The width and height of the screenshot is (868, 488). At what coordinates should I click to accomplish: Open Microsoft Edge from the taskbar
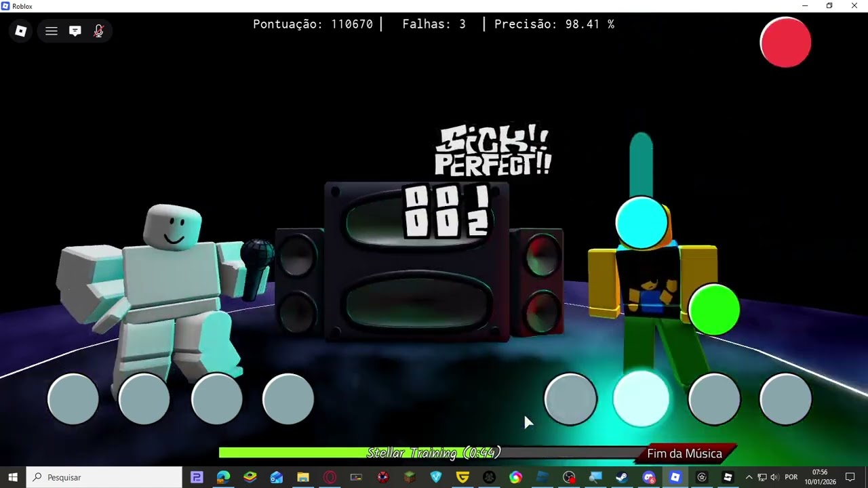point(223,477)
